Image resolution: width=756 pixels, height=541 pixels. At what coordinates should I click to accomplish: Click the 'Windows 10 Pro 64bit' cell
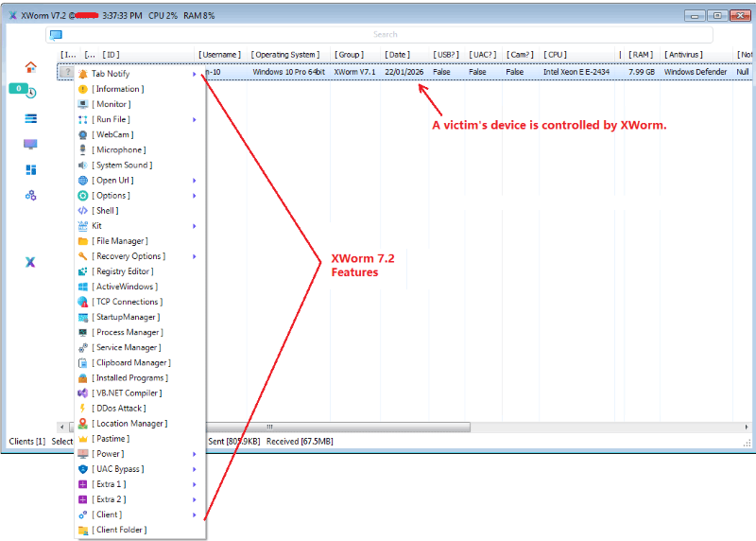click(x=289, y=72)
